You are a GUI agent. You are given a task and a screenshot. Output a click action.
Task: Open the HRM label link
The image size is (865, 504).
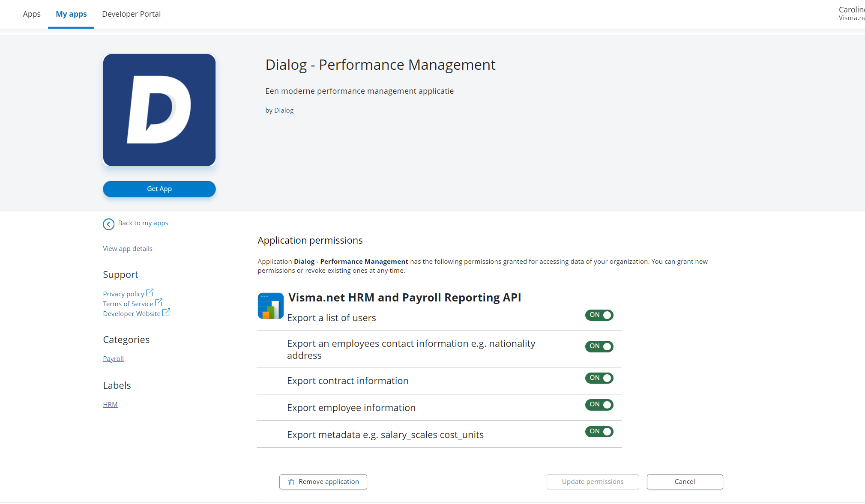point(110,405)
